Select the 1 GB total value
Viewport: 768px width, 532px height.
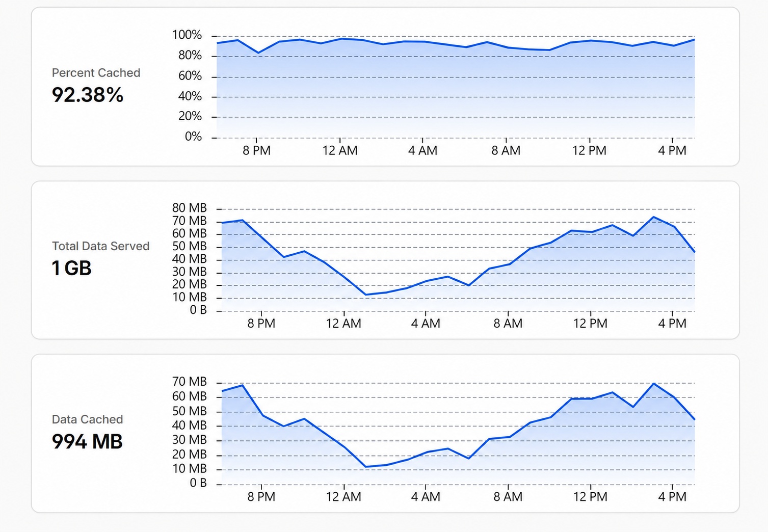[x=72, y=268]
